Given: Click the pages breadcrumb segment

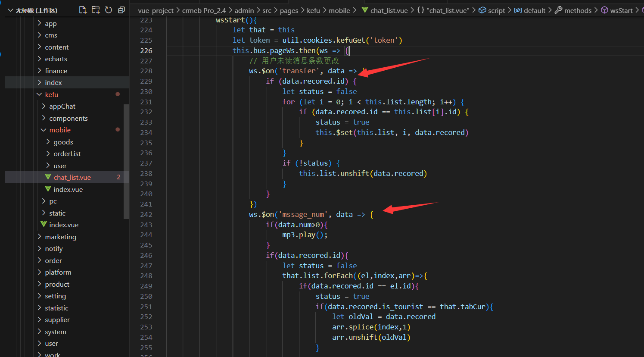Looking at the screenshot, I should (x=289, y=10).
